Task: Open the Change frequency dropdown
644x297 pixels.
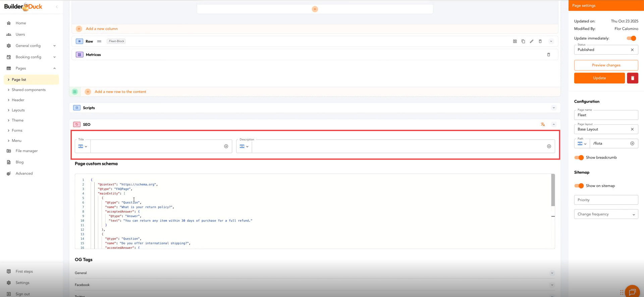Action: [x=606, y=214]
